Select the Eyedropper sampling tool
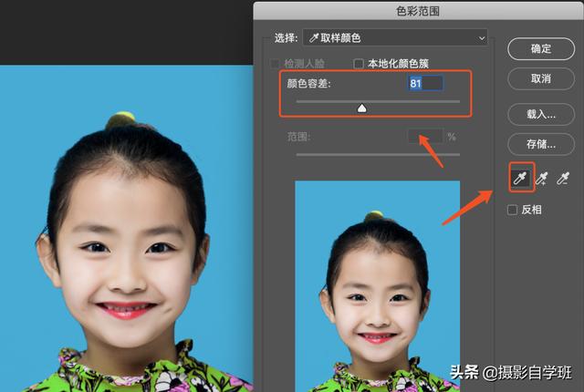Viewport: 584px width, 392px height. 519,177
